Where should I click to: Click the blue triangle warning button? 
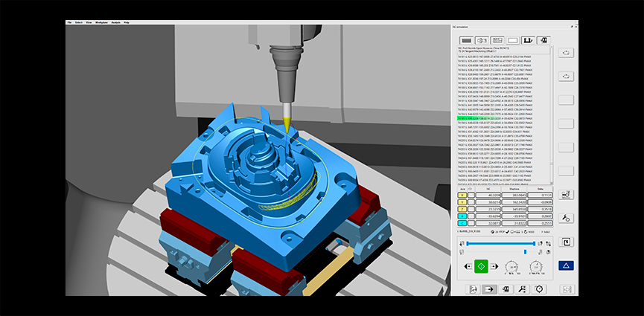pyautogui.click(x=566, y=265)
